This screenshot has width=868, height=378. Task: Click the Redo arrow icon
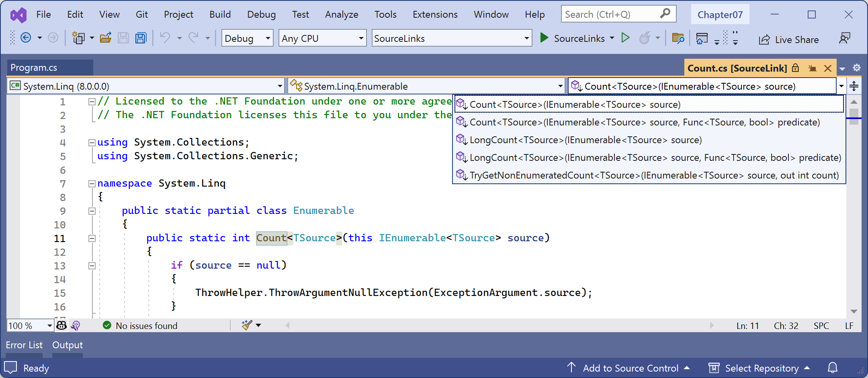click(x=194, y=38)
